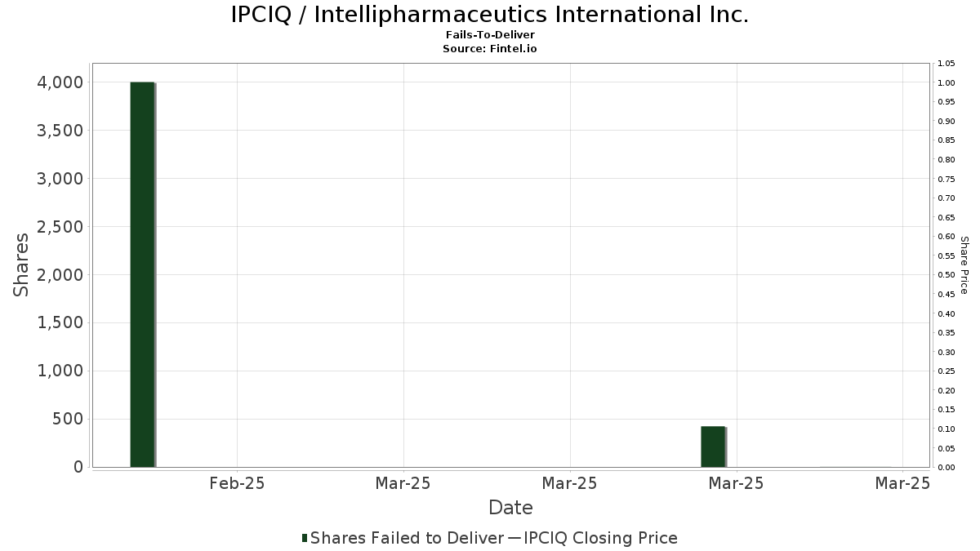Select the IPCIQ Closing Price legend label
Image resolution: width=980 pixels, height=551 pixels.
600,538
